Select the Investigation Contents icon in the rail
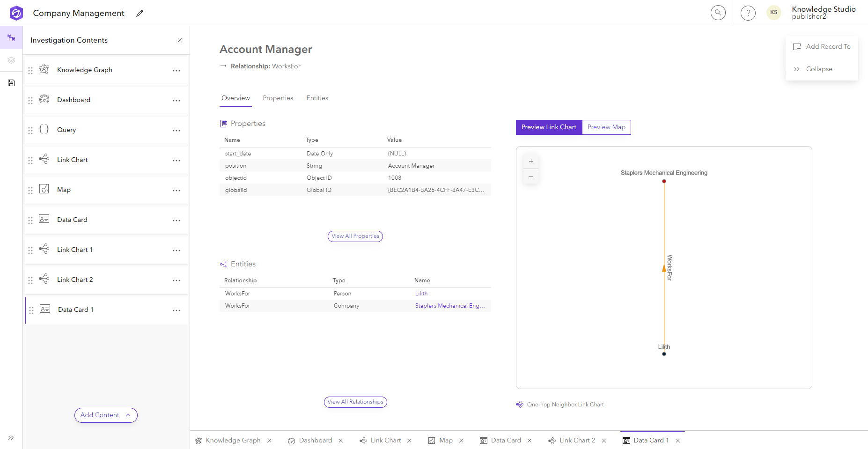 (x=11, y=37)
